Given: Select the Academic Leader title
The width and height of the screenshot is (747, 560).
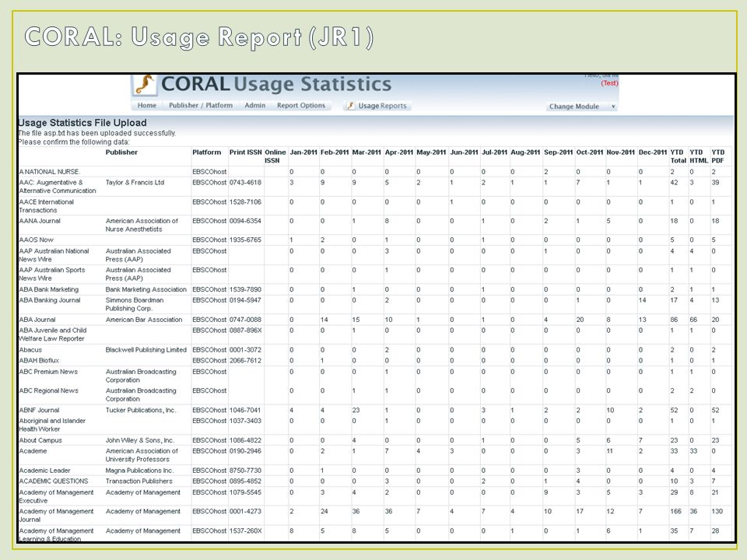Looking at the screenshot, I should (x=45, y=471).
